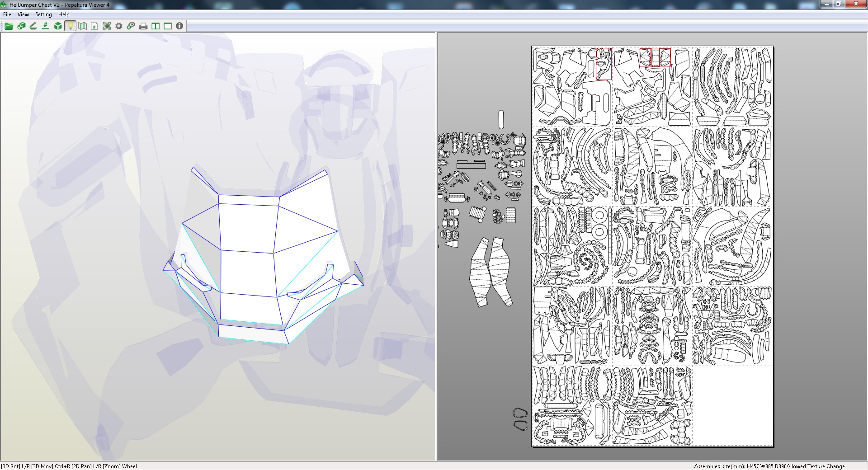Print using the printer icon
This screenshot has width=868, height=470.
[x=143, y=26]
